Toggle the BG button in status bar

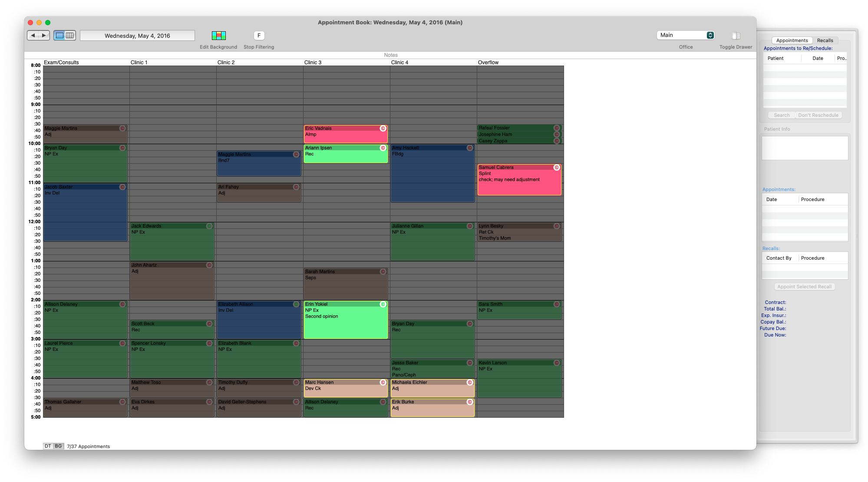[58, 446]
